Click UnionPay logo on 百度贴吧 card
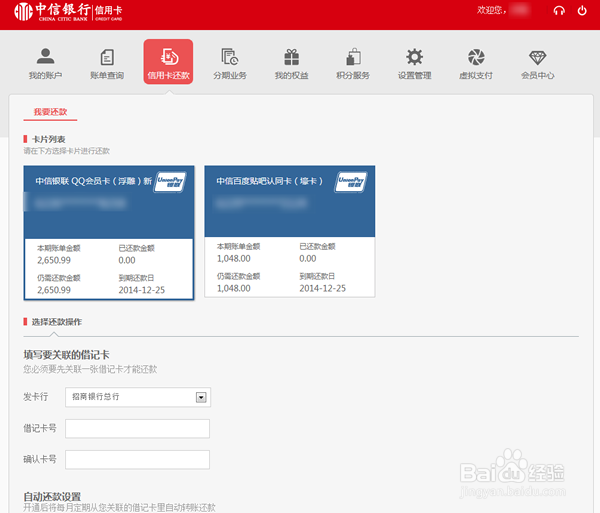 351,182
